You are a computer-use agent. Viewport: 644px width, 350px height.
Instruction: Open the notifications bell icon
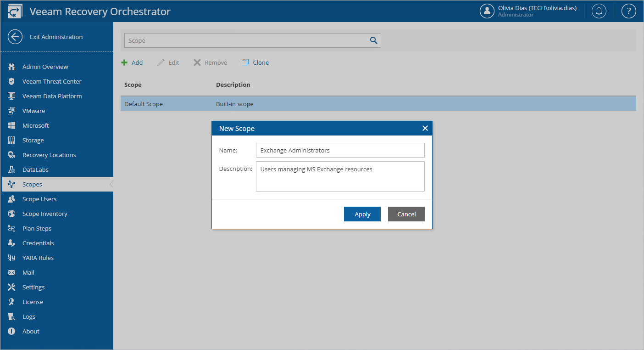click(x=599, y=11)
